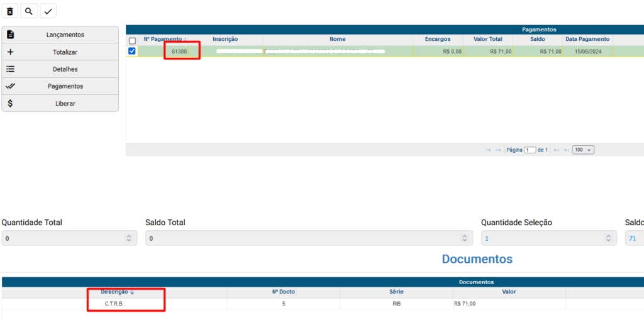644x320 pixels.
Task: Sort by Nº Pagamento column header
Action: click(x=163, y=39)
